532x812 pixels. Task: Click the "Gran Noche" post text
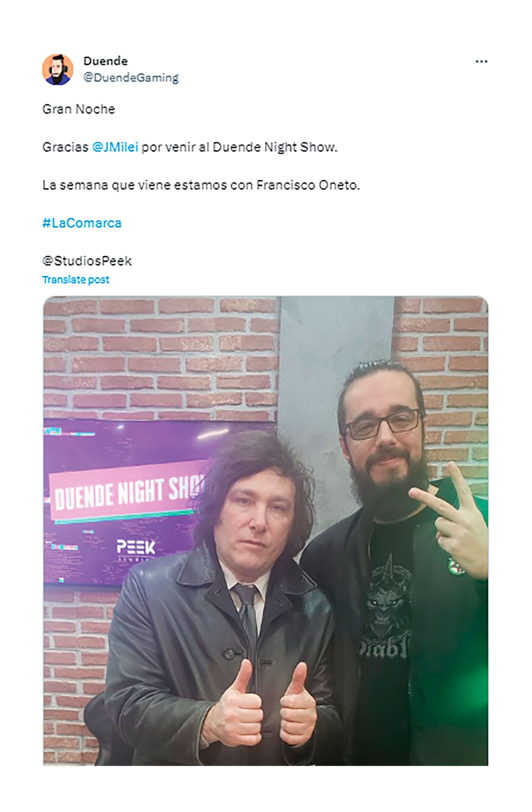tap(79, 109)
